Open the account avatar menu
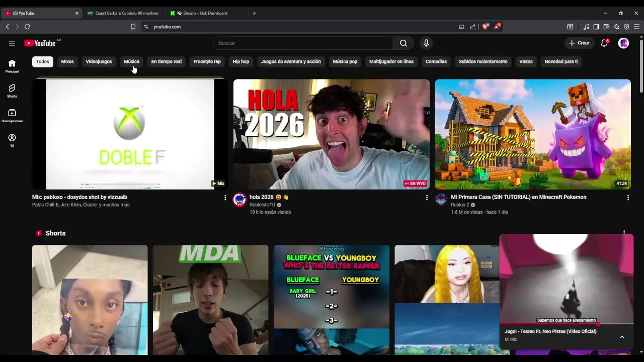Viewport: 644px width, 362px height. tap(623, 43)
